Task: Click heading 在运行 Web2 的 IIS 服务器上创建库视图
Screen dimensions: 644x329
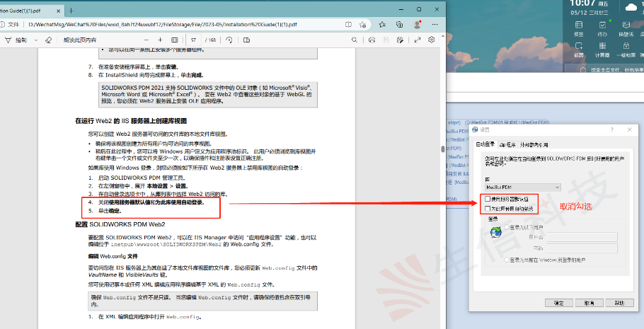Action: click(x=131, y=121)
